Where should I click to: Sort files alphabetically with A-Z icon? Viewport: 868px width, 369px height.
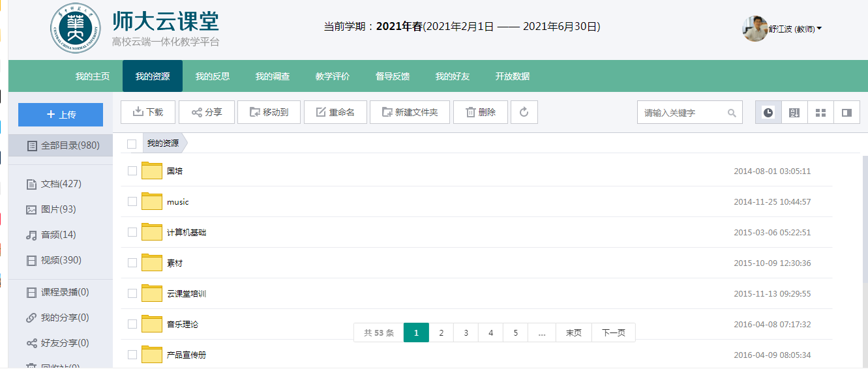[794, 112]
